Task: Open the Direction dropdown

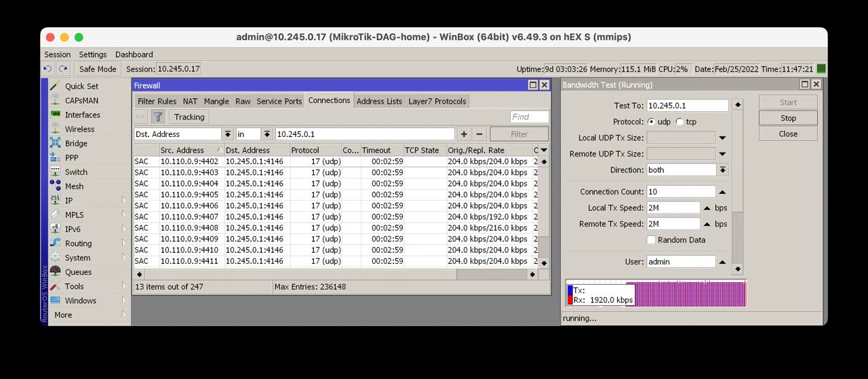Action: pos(723,170)
